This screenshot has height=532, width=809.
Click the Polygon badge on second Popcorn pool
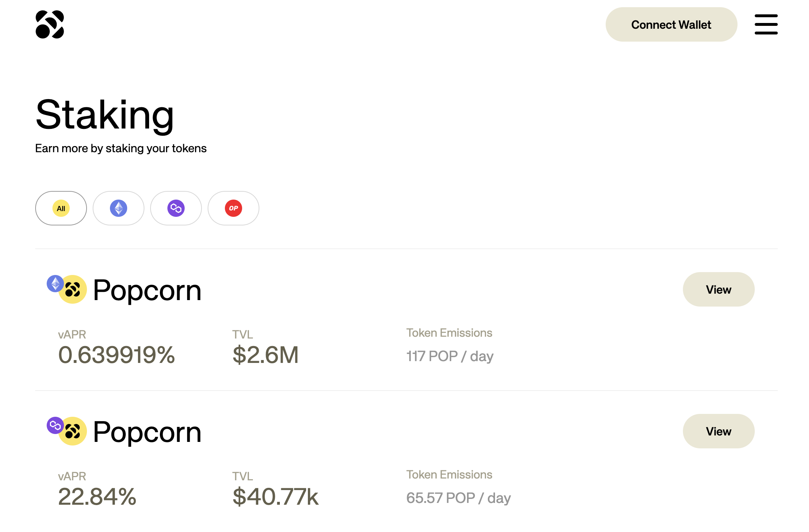tap(55, 425)
